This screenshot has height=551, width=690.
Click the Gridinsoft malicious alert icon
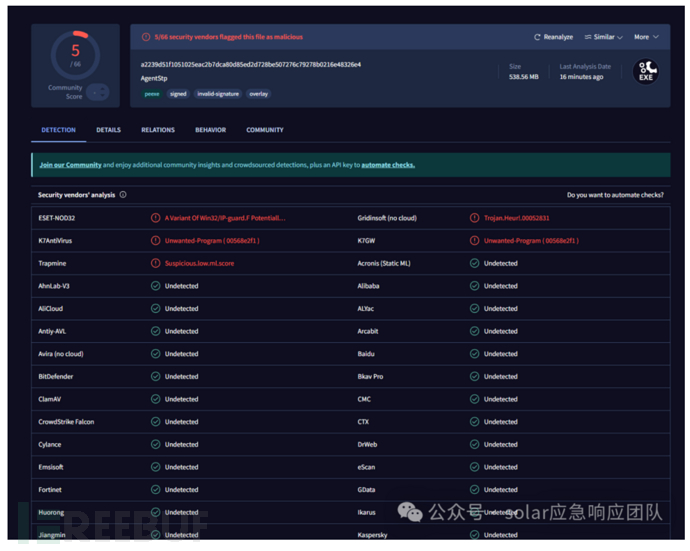pos(474,218)
